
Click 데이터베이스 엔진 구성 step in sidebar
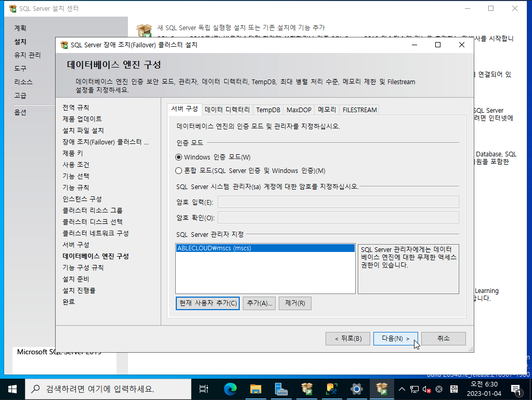coord(96,256)
